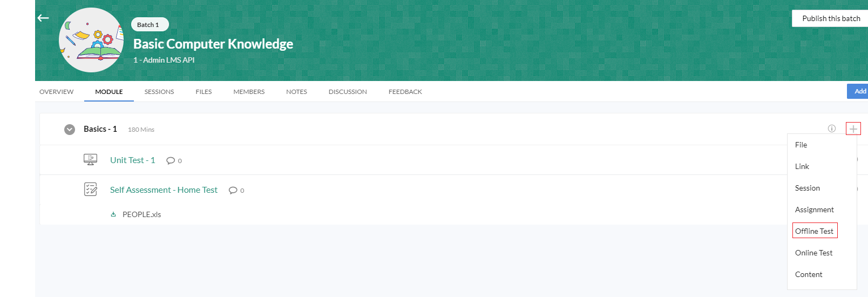
Task: Click the 180 Mins duration label
Action: click(141, 130)
